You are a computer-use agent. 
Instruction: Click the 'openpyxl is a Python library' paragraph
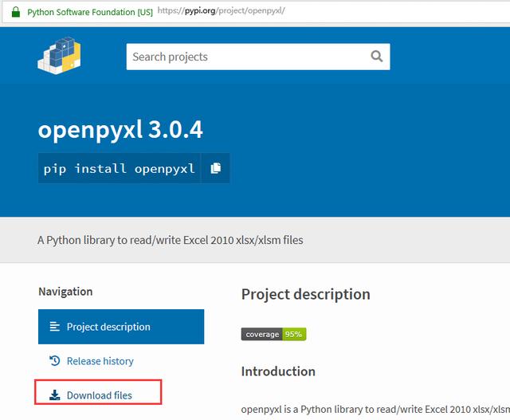click(375, 410)
